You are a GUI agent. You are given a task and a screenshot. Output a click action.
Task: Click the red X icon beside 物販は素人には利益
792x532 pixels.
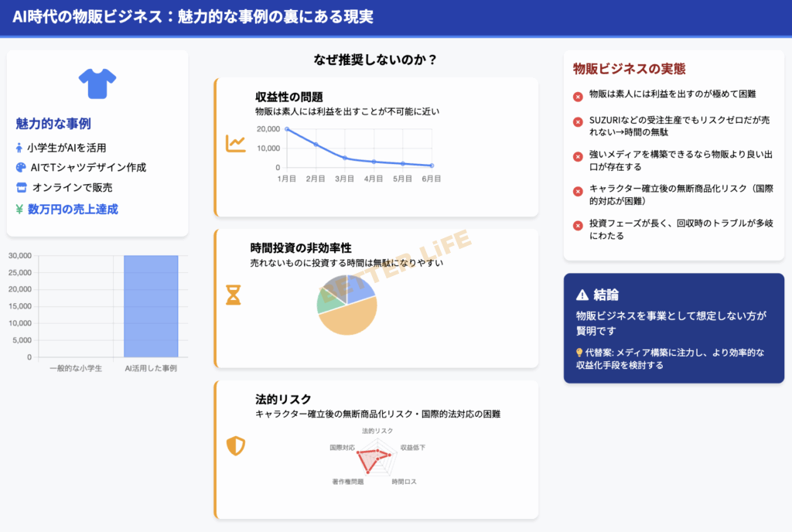click(x=578, y=97)
